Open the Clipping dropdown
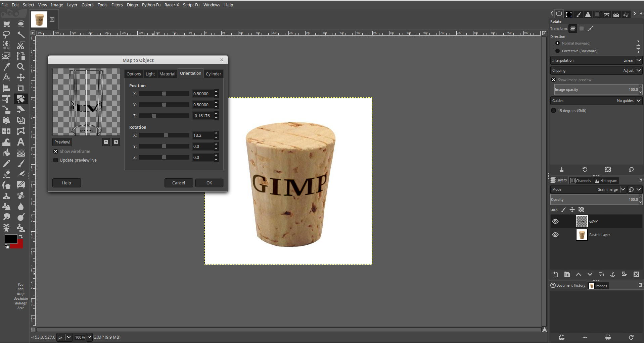This screenshot has height=343, width=644. (596, 70)
